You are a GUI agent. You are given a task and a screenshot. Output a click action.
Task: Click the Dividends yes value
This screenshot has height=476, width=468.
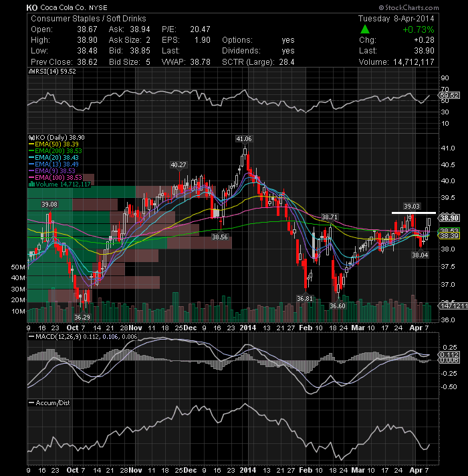pos(287,51)
